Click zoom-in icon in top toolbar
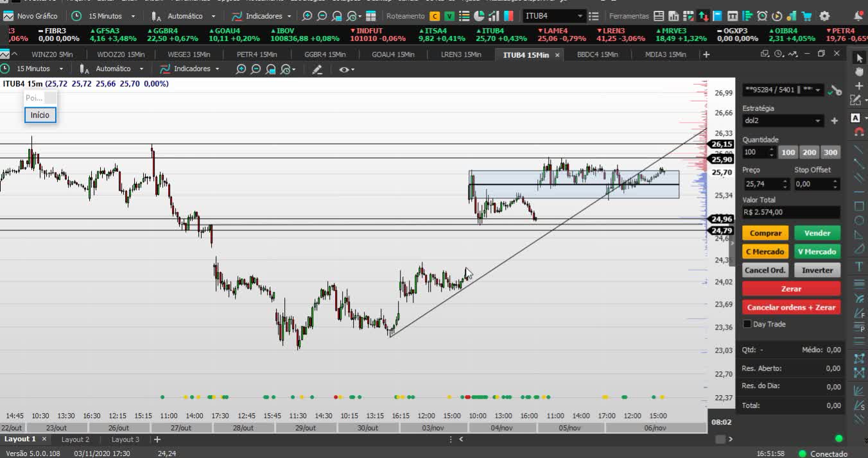This screenshot has height=458, width=868. 308,15
